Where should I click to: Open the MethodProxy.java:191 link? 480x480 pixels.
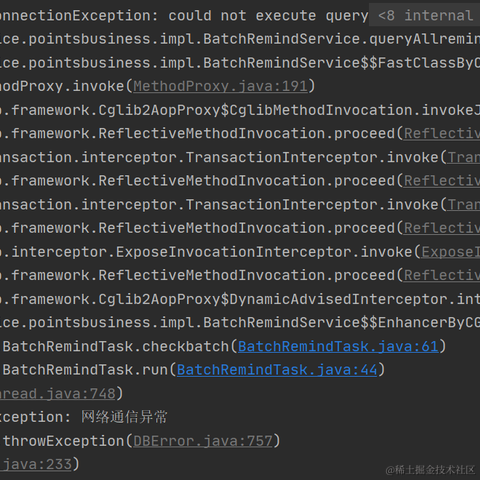point(220,86)
